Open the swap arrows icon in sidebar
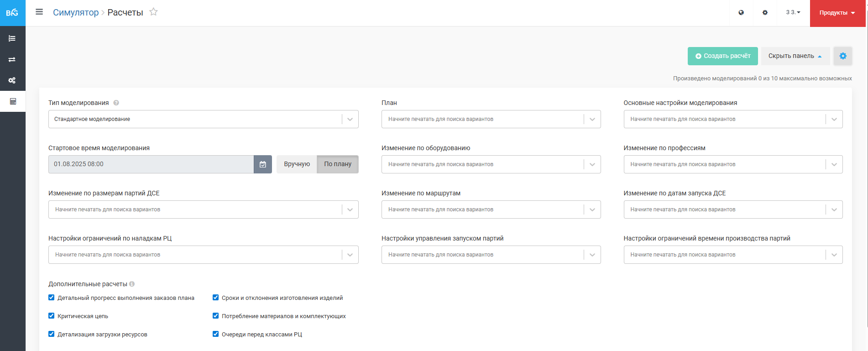868x351 pixels. click(x=12, y=59)
